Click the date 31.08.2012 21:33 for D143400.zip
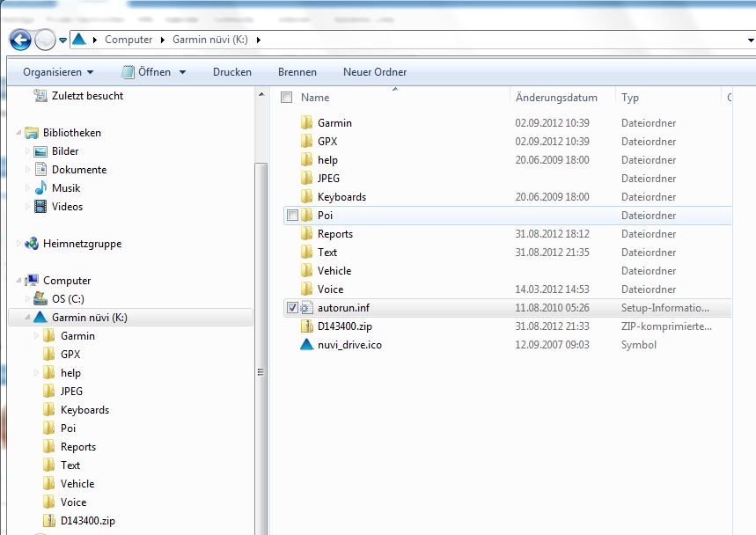Image resolution: width=756 pixels, height=535 pixels. 552,326
